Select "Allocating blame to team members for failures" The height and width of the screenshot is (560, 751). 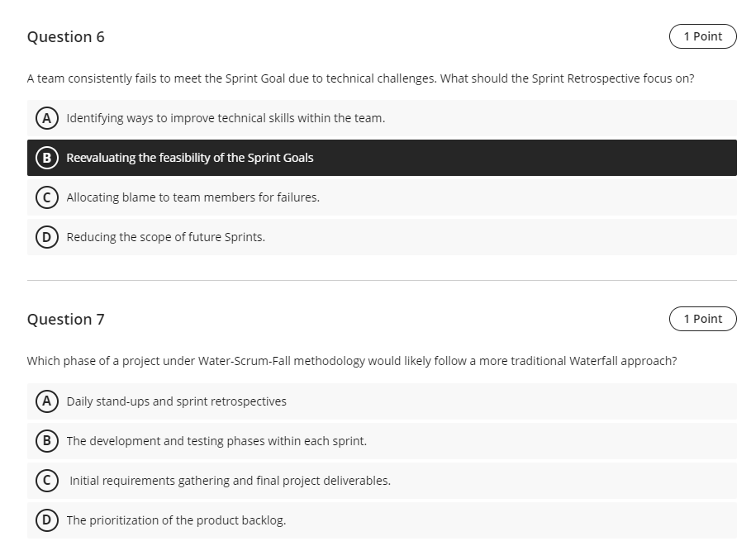pyautogui.click(x=194, y=197)
